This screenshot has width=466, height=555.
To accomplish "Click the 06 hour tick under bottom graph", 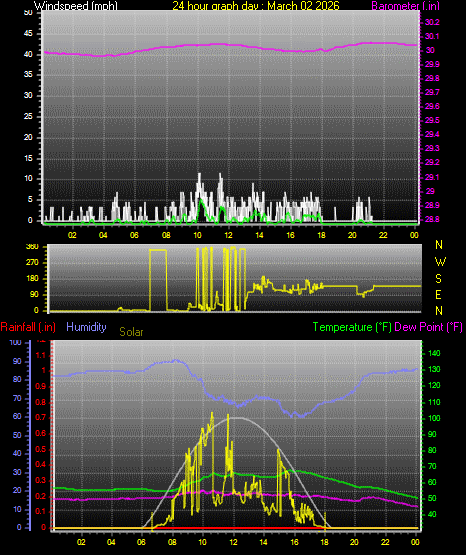I will 141,542.
